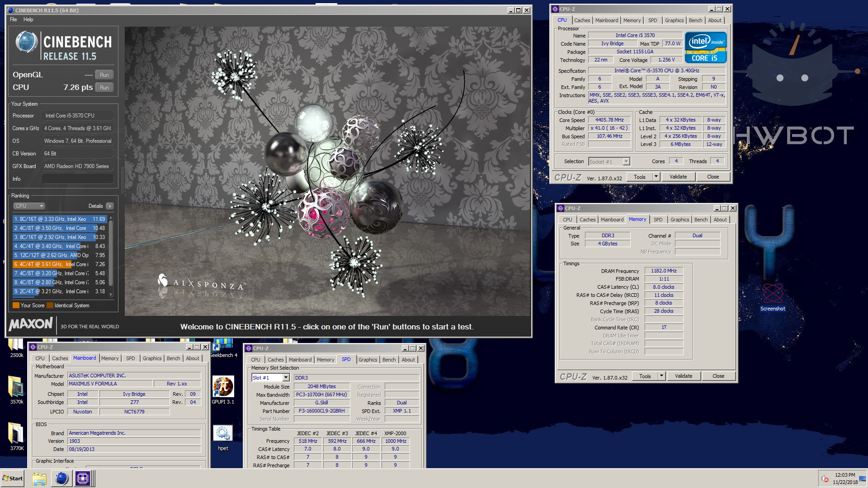Image resolution: width=868 pixels, height=488 pixels.
Task: Select the Screenshot desktop icon
Action: 773,296
